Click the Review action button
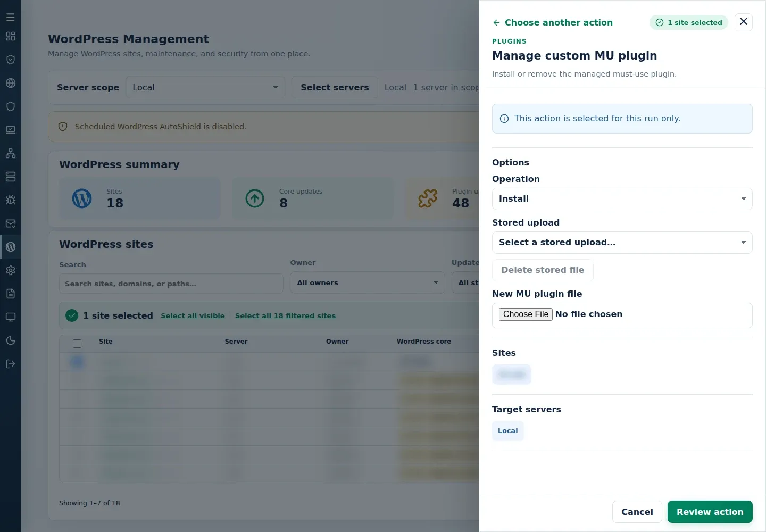766x532 pixels. [710, 512]
